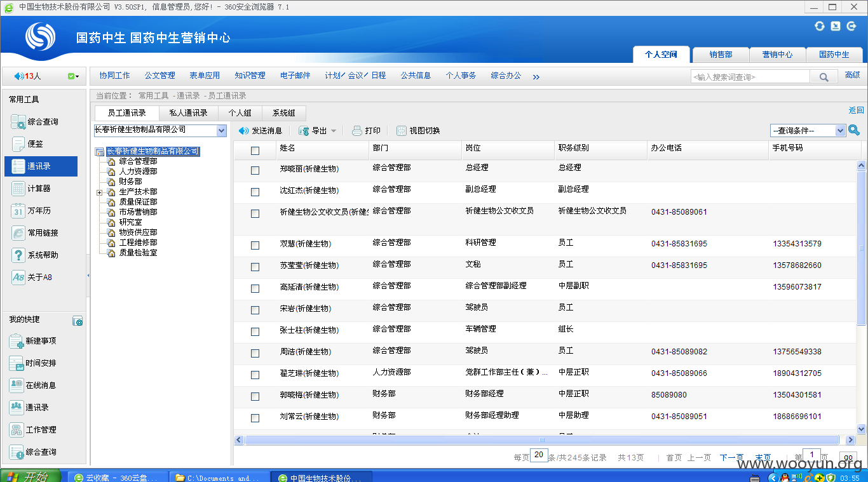The width and height of the screenshot is (868, 482).
Task: Open the 电子邮件 menu
Action: click(295, 76)
